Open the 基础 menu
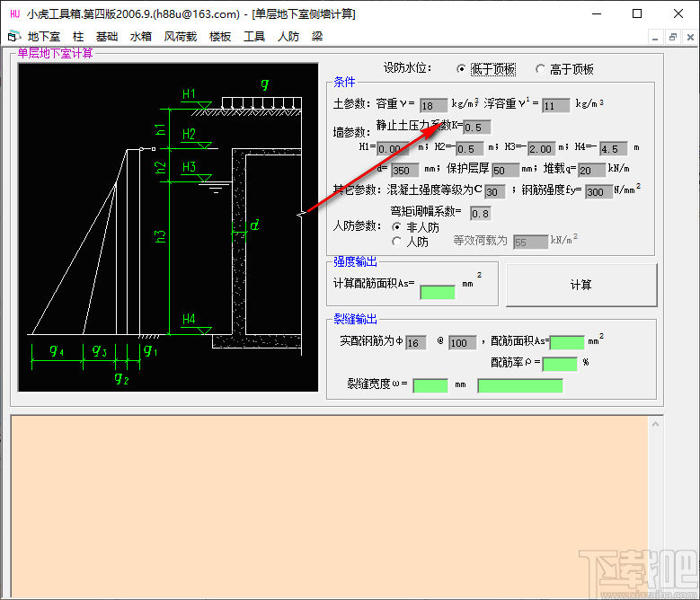This screenshot has width=700, height=600. [107, 37]
